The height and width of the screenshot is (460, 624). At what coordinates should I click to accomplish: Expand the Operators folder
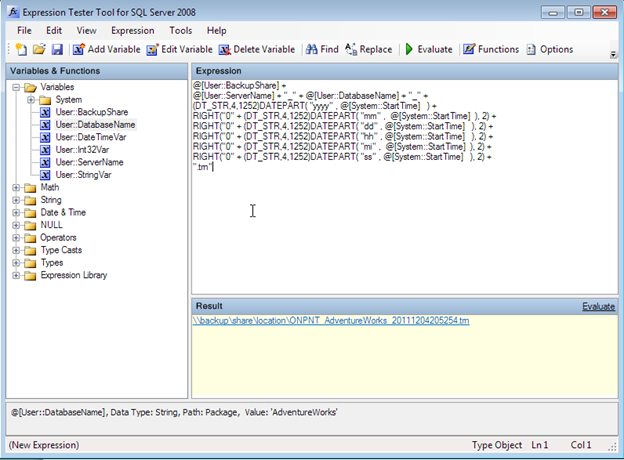[x=16, y=238]
